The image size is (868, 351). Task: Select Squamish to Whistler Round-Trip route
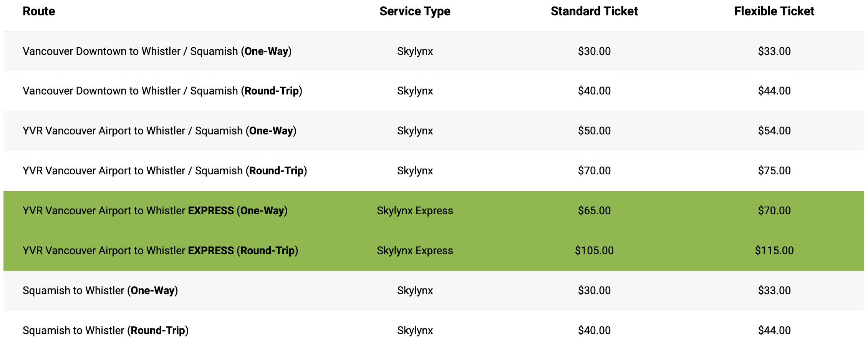pos(106,331)
